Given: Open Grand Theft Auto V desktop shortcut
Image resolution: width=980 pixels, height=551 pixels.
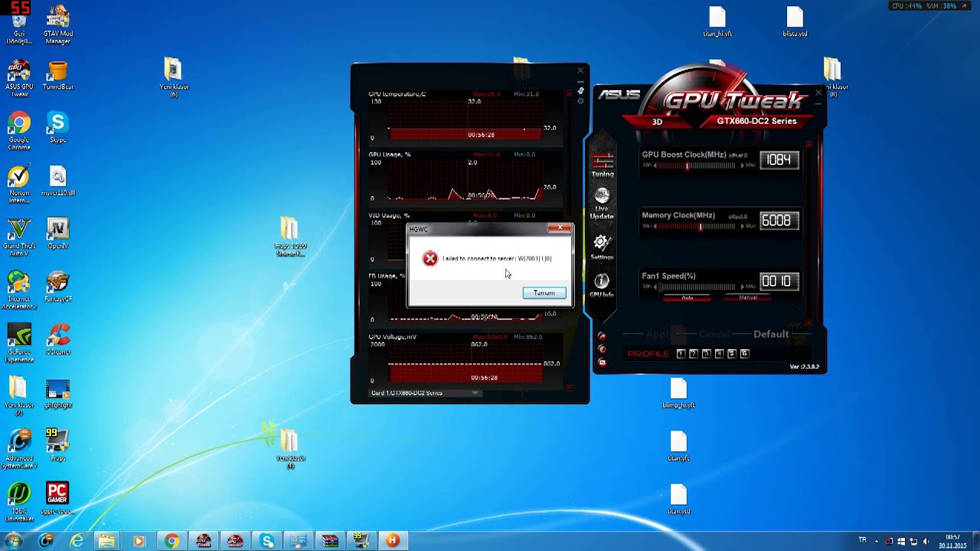Looking at the screenshot, I should pos(19,236).
